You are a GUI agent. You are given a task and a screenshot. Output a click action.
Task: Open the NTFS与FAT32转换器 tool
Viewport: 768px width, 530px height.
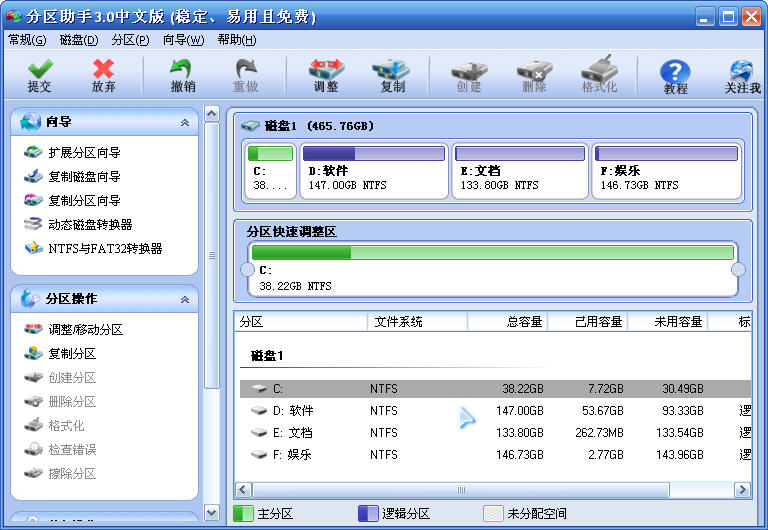point(105,249)
